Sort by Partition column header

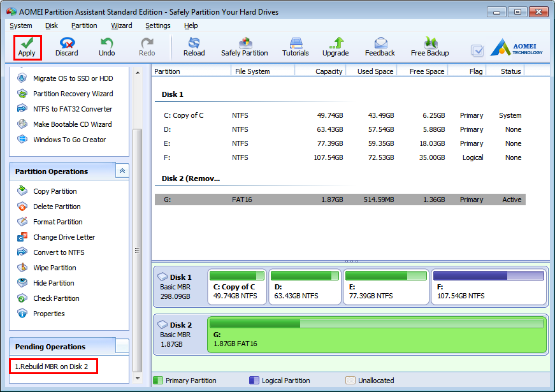(192, 71)
